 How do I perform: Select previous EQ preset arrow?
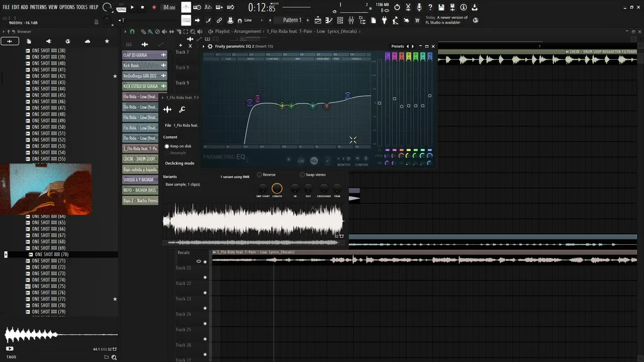pos(408,46)
